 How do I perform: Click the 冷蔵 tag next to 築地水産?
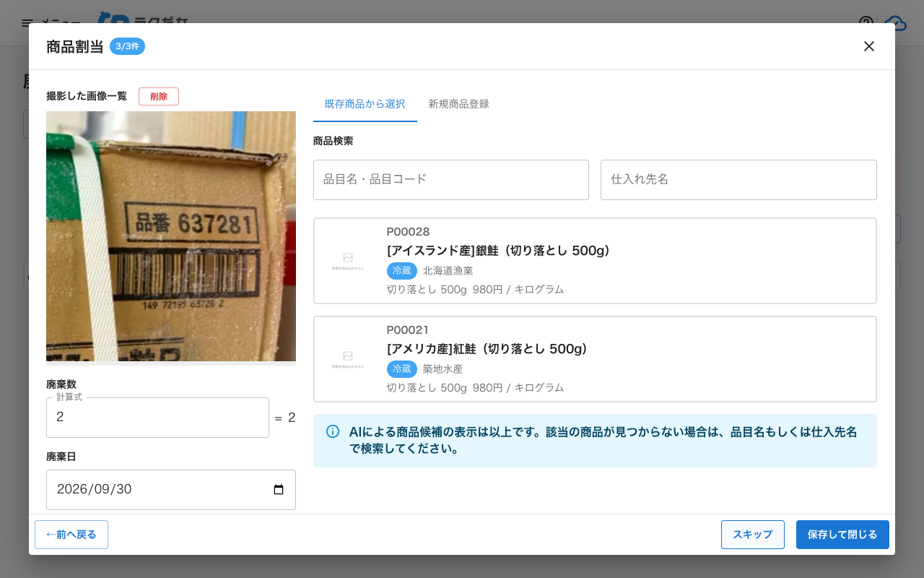(x=402, y=369)
